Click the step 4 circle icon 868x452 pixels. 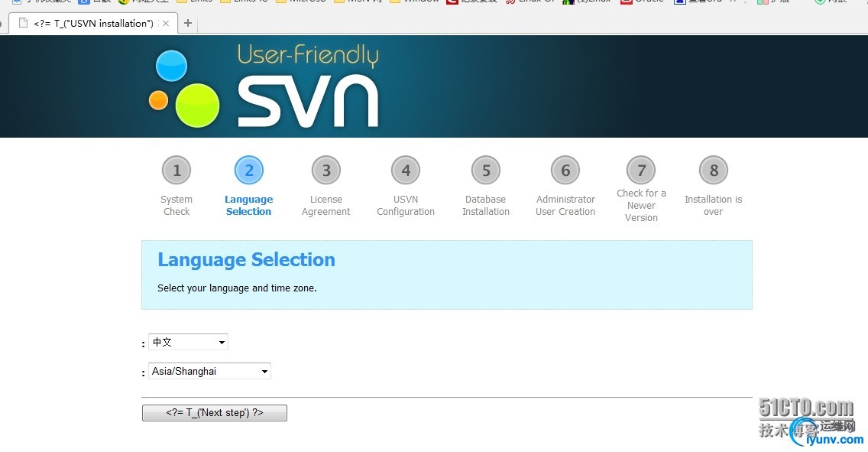pyautogui.click(x=406, y=170)
